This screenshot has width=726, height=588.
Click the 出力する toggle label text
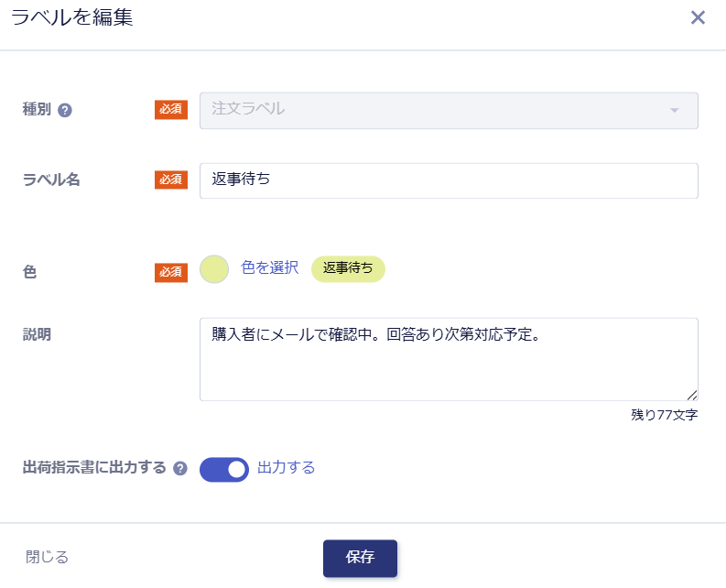point(287,467)
